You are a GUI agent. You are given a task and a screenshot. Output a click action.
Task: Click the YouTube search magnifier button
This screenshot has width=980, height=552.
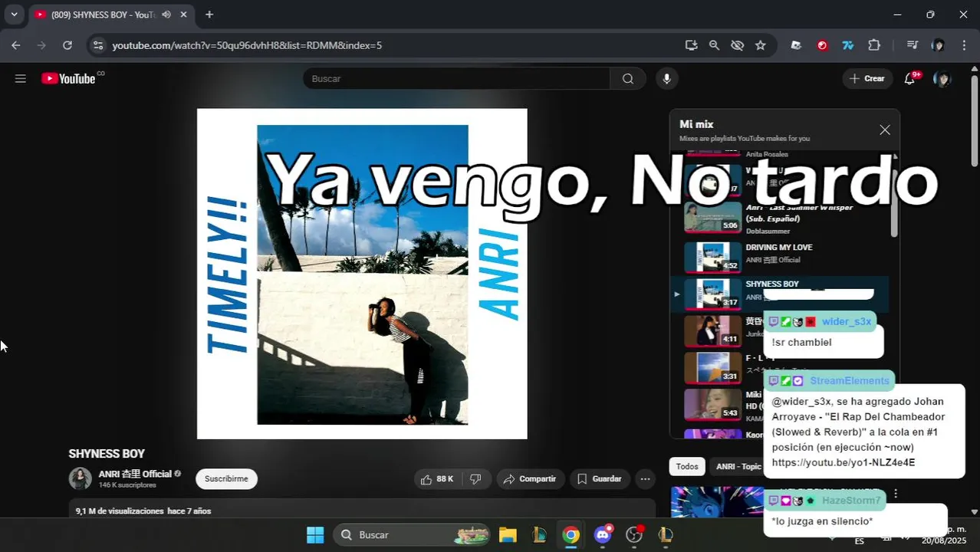pos(628,78)
